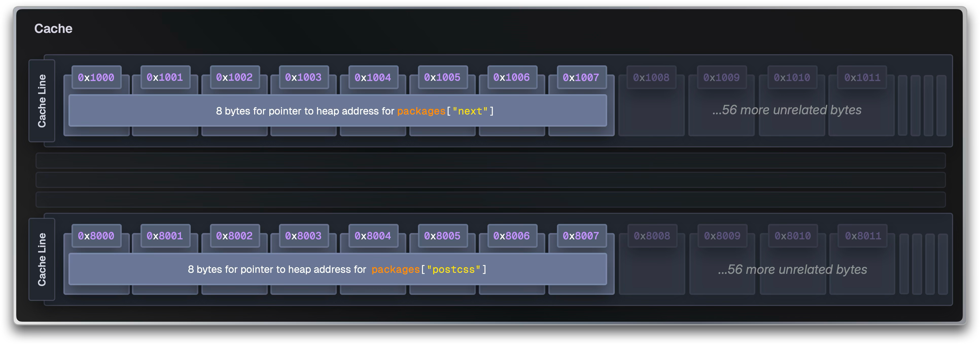Image resolution: width=980 pixels, height=345 pixels.
Task: Click the faded 0x1011 address label
Action: pos(862,78)
